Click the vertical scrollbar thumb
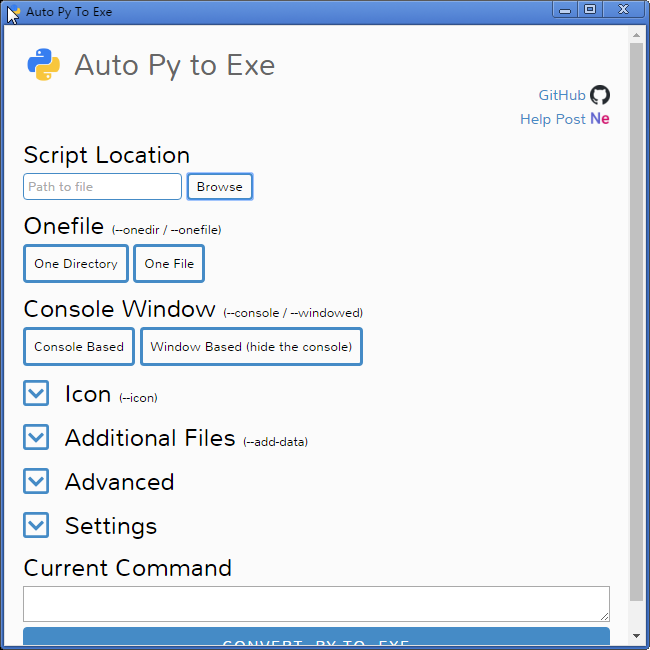The height and width of the screenshot is (650, 650). click(636, 321)
